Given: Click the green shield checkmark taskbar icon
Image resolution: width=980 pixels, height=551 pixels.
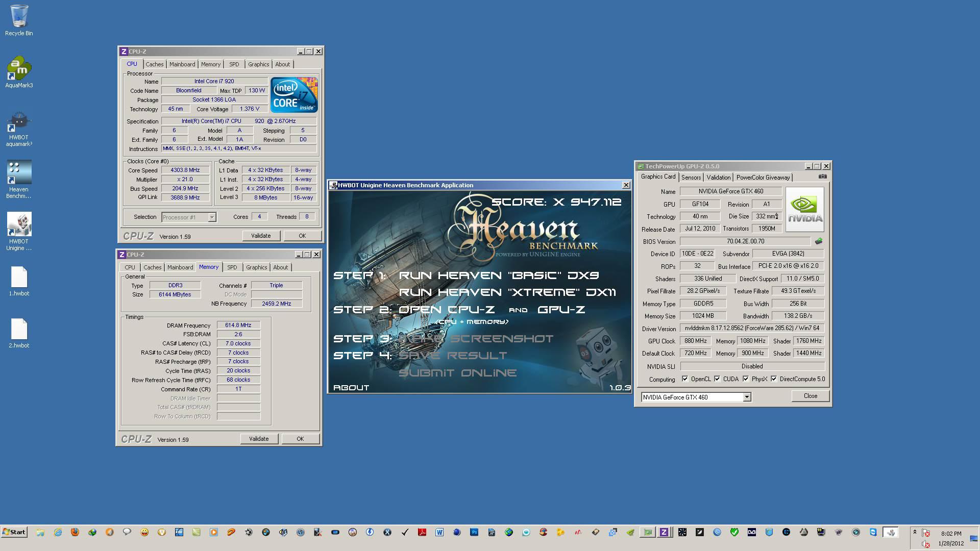Looking at the screenshot, I should [734, 532].
